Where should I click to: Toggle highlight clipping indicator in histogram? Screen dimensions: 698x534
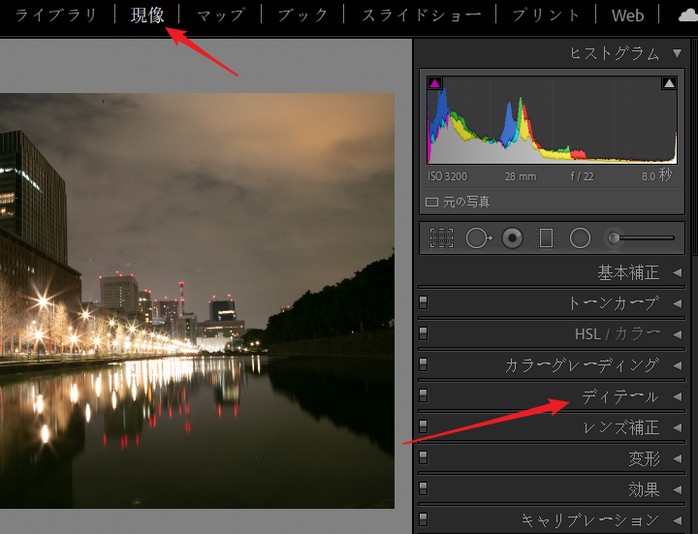(x=669, y=84)
